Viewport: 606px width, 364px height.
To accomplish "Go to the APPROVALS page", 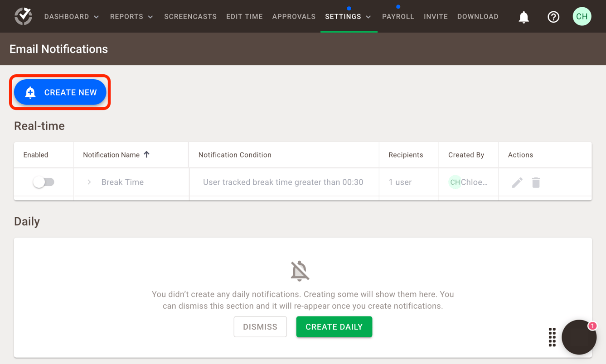I will tap(294, 16).
